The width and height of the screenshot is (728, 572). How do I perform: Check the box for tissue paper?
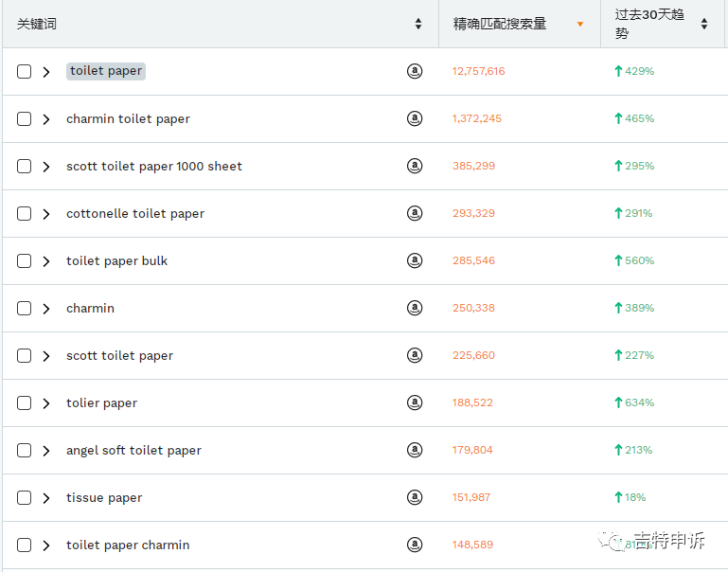[25, 498]
